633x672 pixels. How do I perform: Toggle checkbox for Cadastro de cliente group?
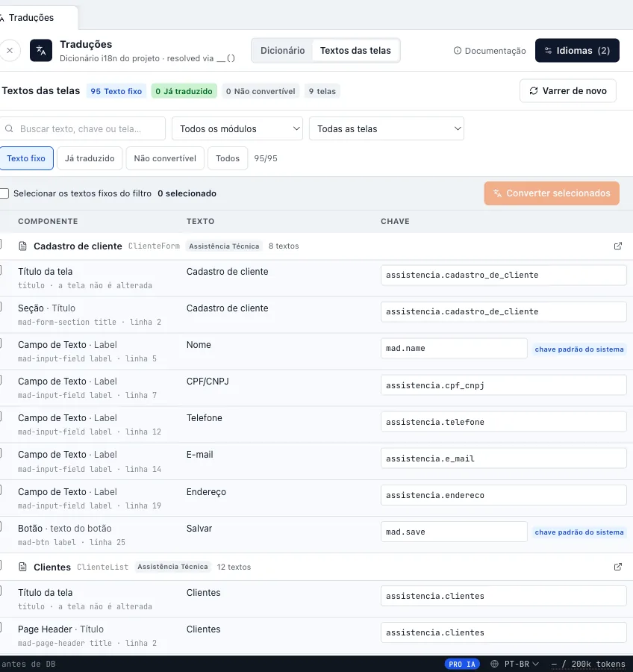coord(1,244)
